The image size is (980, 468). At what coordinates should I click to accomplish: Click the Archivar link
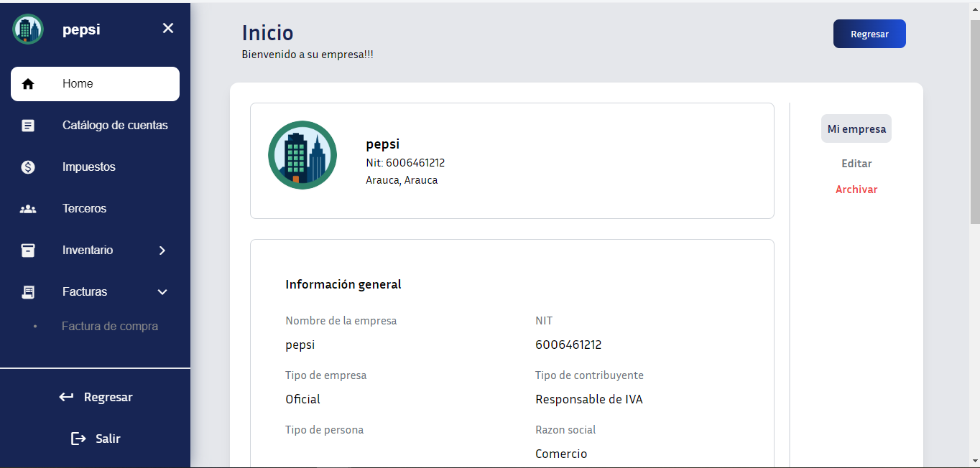[x=856, y=189]
